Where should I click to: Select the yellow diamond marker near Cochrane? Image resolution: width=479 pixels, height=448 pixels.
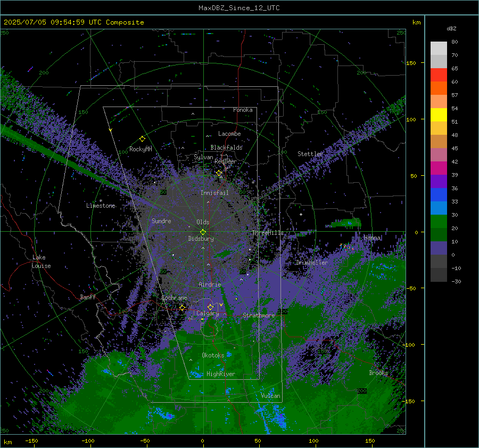183,307
